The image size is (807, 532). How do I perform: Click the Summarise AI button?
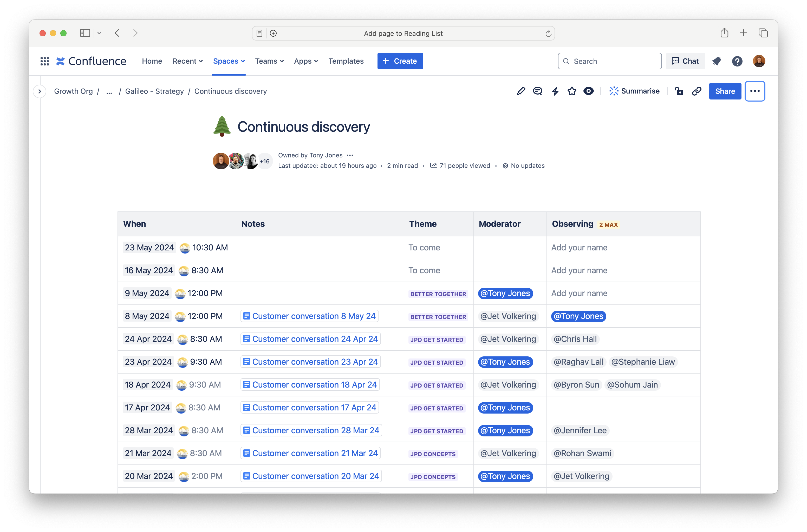634,91
